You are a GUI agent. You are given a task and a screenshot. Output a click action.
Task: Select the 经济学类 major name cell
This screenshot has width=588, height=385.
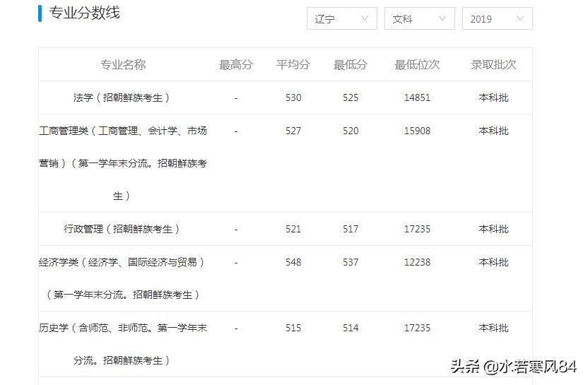123,278
